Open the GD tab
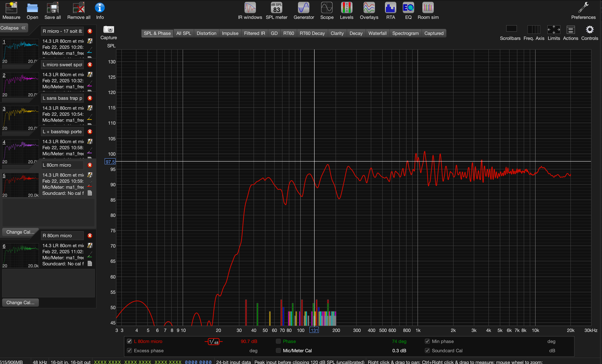Image resolution: width=602 pixels, height=364 pixels. (274, 33)
